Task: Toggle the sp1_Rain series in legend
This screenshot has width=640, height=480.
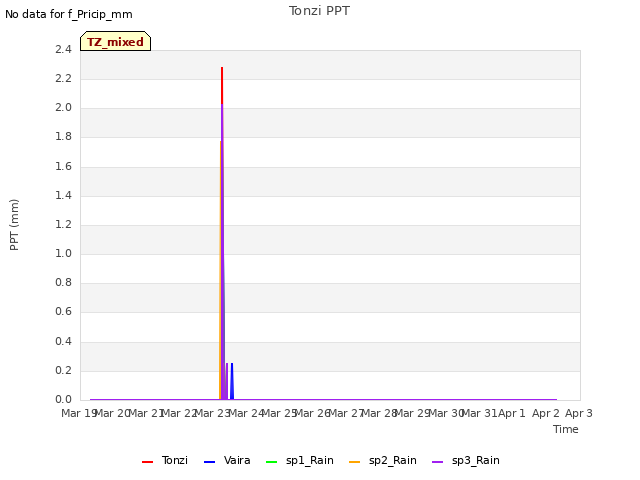Action: pos(300,460)
